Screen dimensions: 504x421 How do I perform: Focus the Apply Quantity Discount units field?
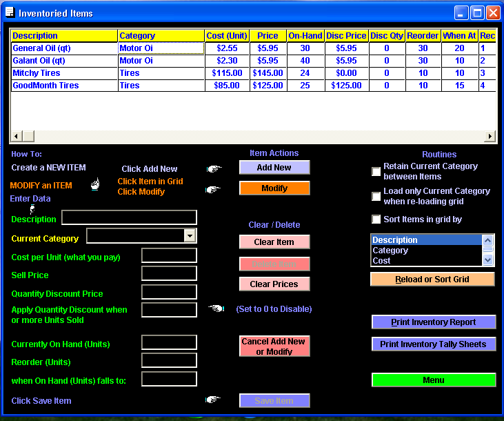tap(169, 310)
